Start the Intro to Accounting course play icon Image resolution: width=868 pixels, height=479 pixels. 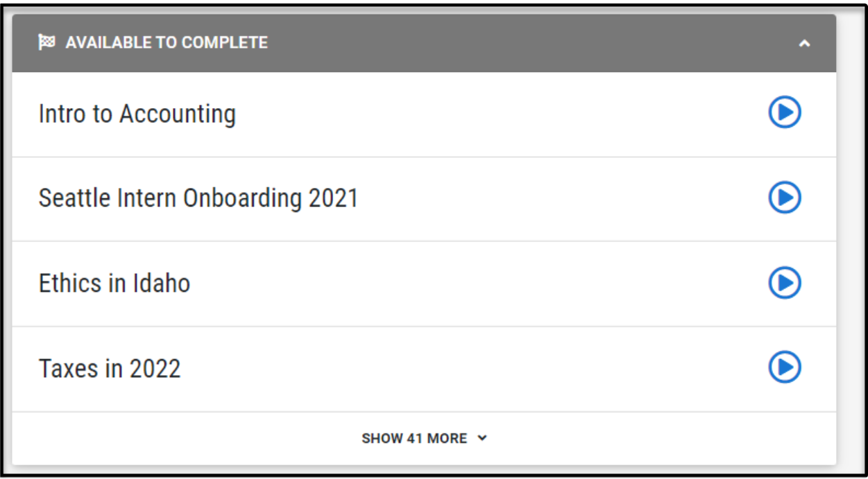click(785, 112)
